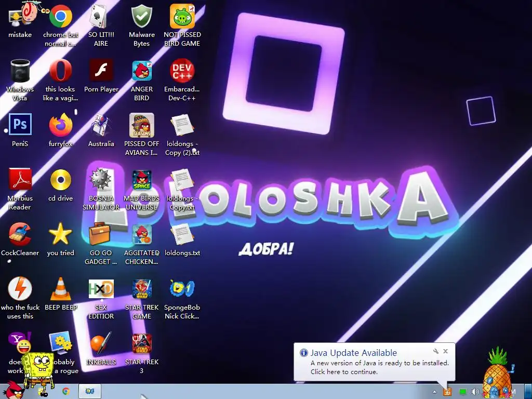
Task: Open the STAR TREK 3 icon
Action: click(x=142, y=343)
